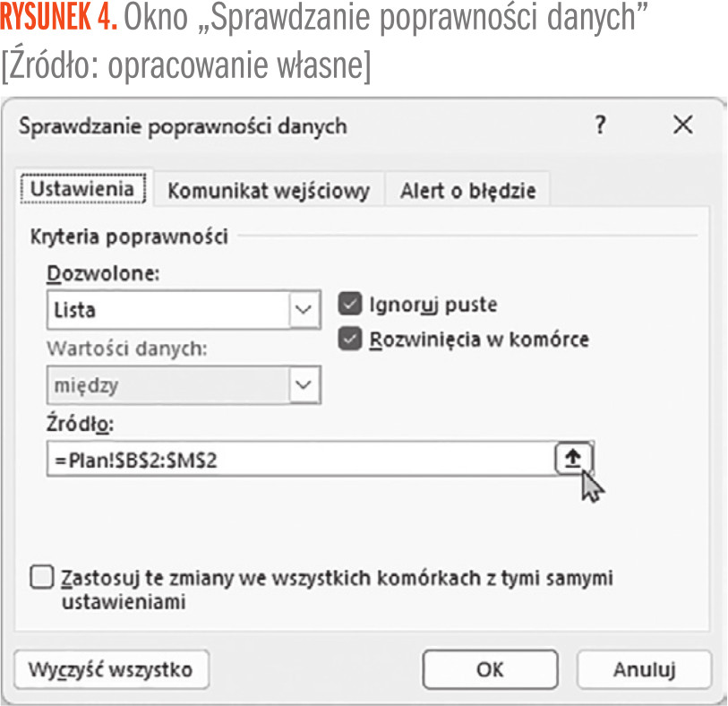
Task: Disable the Ignoruj puste checkbox
Action: pos(350,305)
